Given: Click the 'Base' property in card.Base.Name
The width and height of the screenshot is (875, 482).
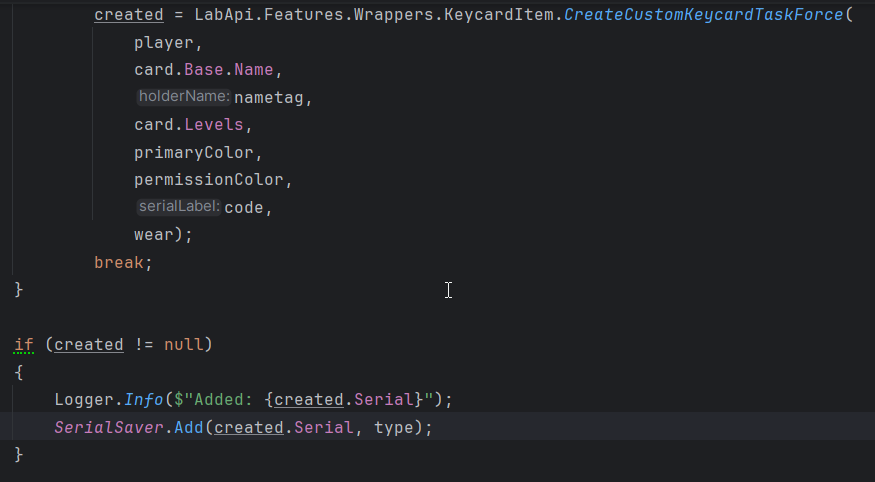Looking at the screenshot, I should [204, 70].
